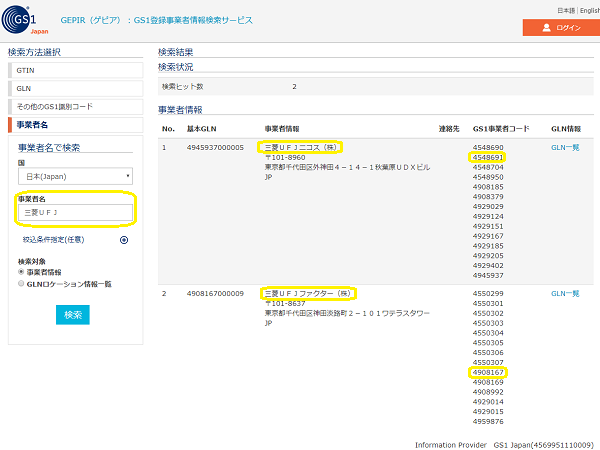
Task: Click GS1 company code 4550307
Action: [x=488, y=362]
